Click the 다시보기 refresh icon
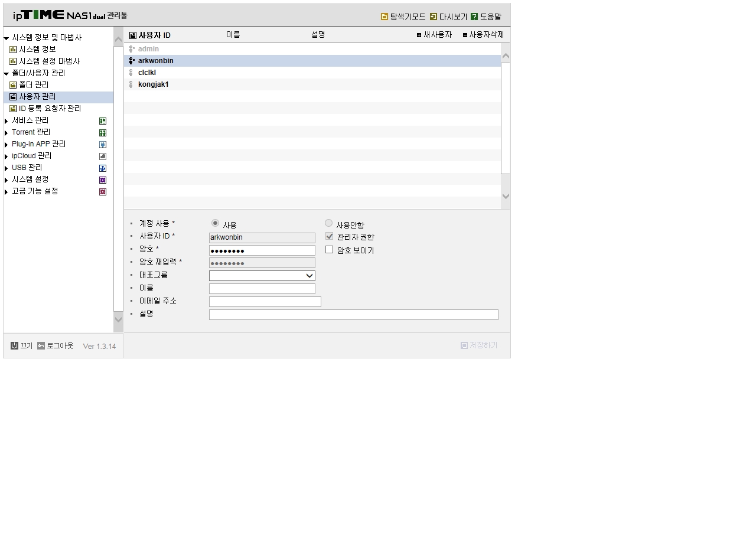Image resolution: width=756 pixels, height=542 pixels. click(x=434, y=17)
